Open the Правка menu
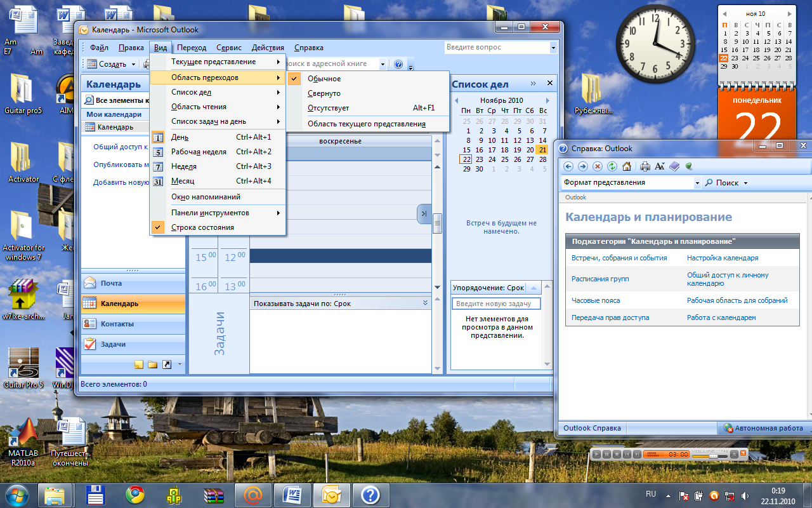Image resolution: width=812 pixels, height=508 pixels. tap(131, 48)
